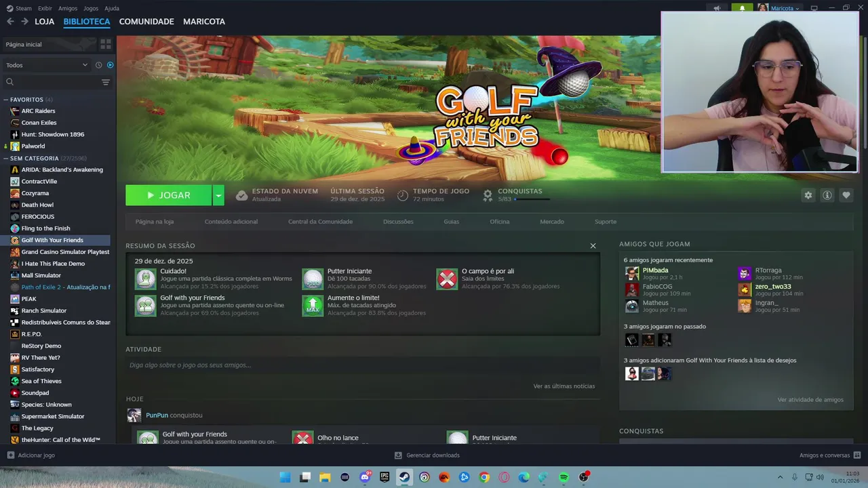Open the Ajuda menu

point(112,8)
